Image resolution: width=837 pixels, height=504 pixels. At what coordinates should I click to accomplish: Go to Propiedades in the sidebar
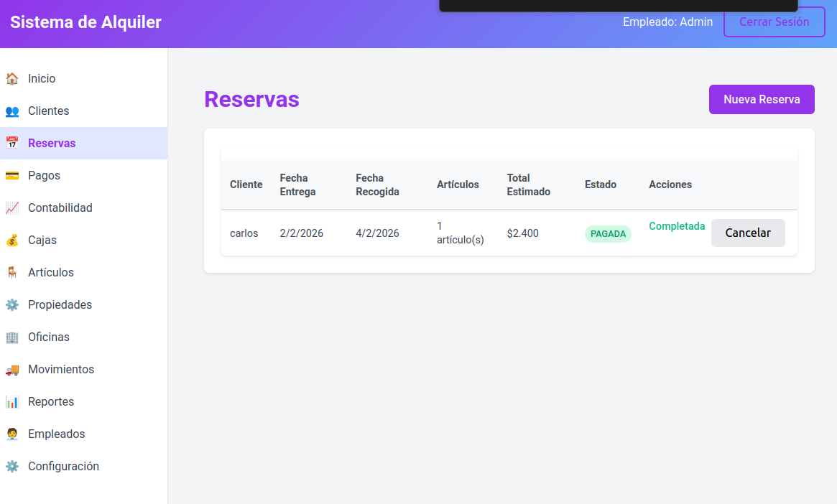(84, 304)
